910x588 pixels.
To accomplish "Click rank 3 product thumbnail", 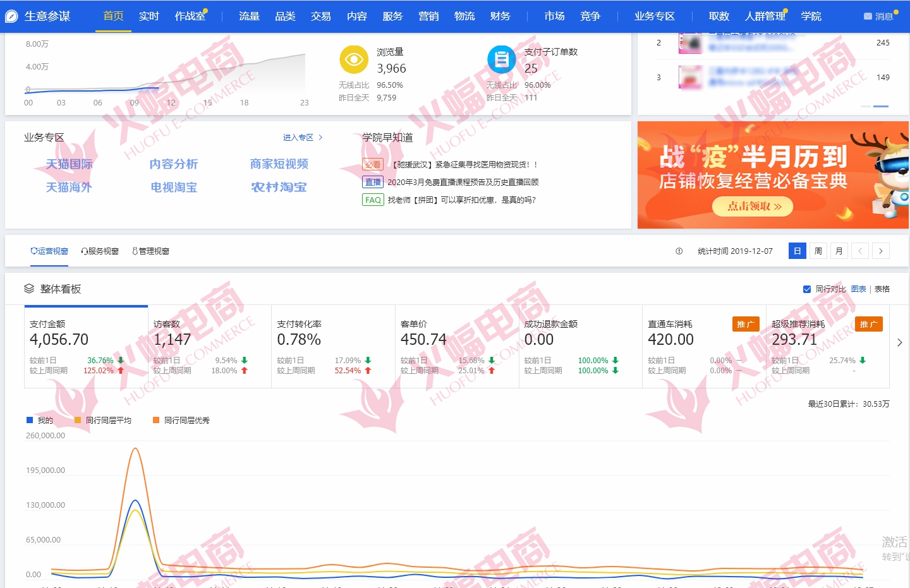I will click(x=690, y=77).
